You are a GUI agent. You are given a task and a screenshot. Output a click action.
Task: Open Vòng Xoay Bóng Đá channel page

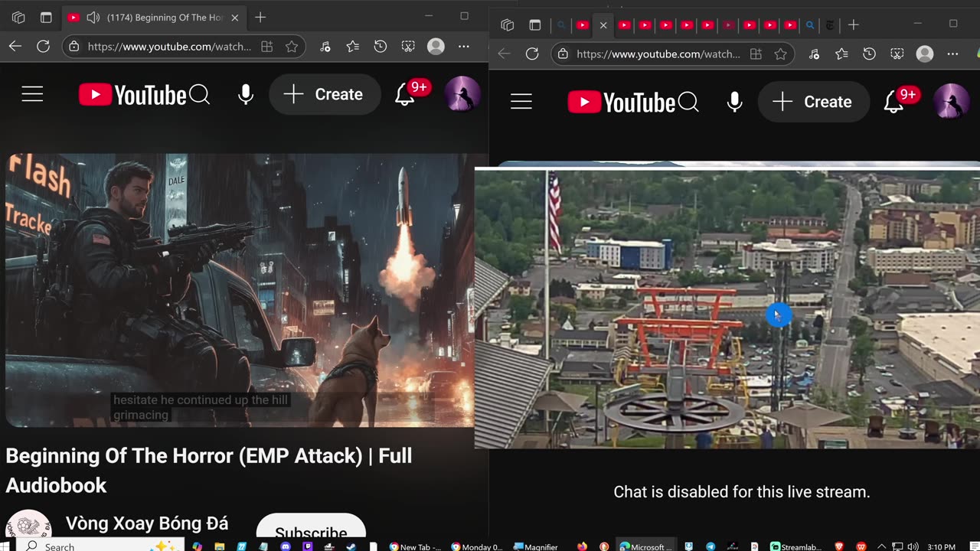coord(147,523)
